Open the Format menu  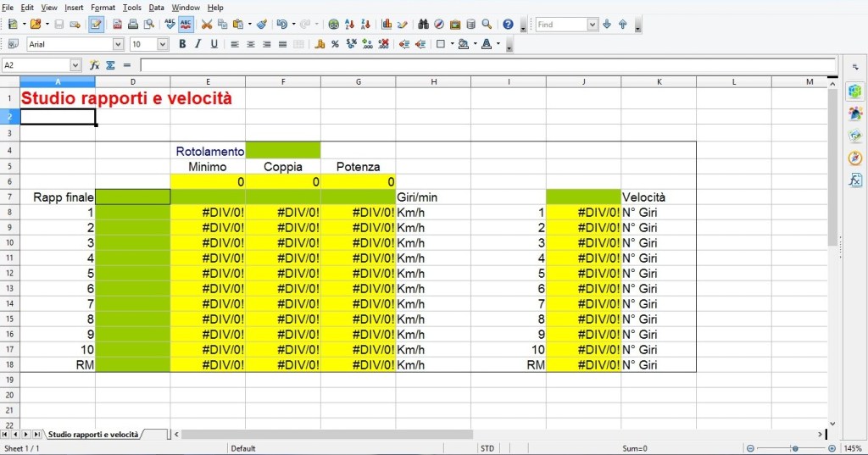[103, 8]
